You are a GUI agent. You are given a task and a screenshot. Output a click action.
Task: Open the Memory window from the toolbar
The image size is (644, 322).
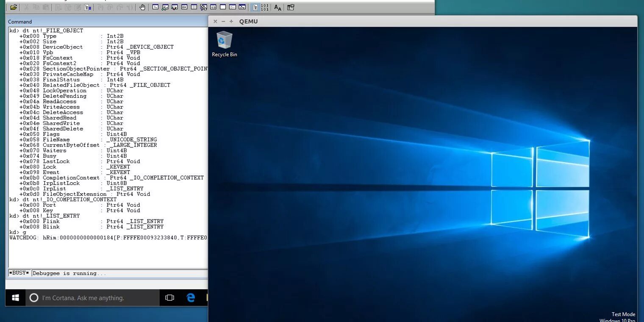(x=194, y=7)
